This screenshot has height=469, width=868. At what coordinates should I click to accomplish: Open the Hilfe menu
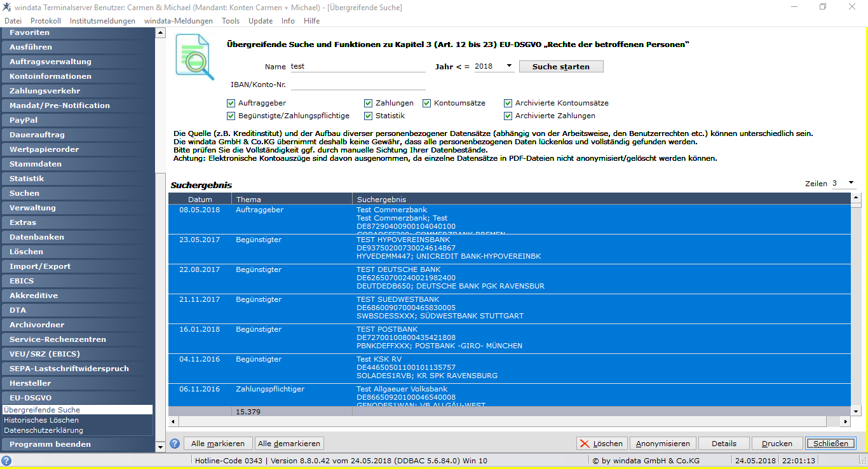pyautogui.click(x=312, y=21)
